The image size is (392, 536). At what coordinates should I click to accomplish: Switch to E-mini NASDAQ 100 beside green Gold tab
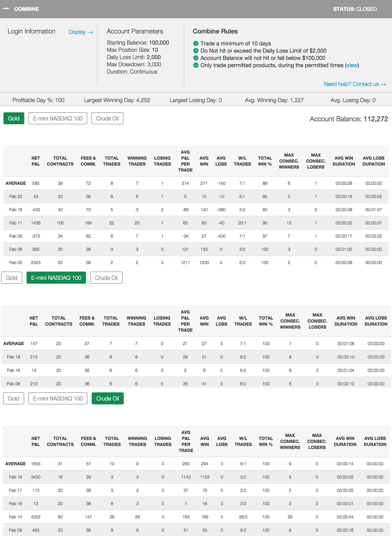pyautogui.click(x=58, y=118)
